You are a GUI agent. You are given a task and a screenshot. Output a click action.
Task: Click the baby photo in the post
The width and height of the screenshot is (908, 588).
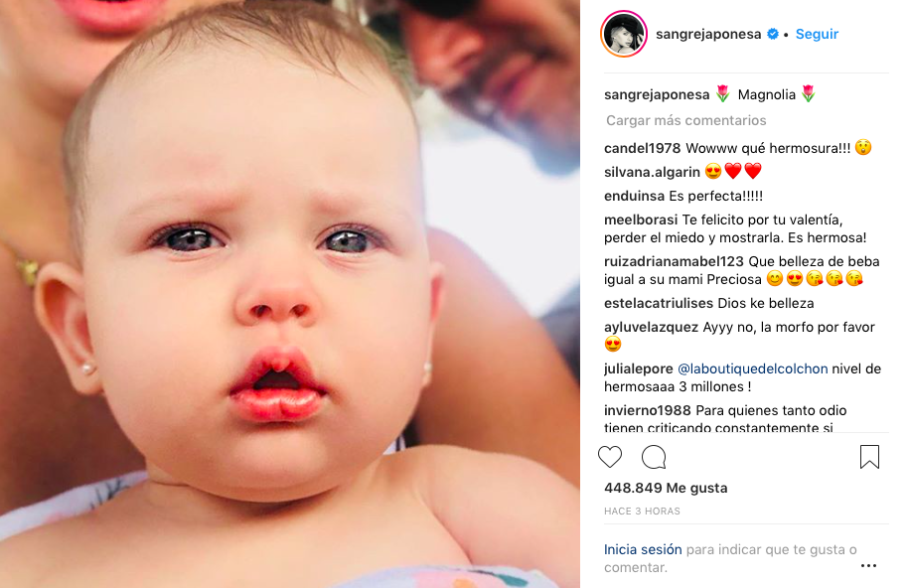289,294
